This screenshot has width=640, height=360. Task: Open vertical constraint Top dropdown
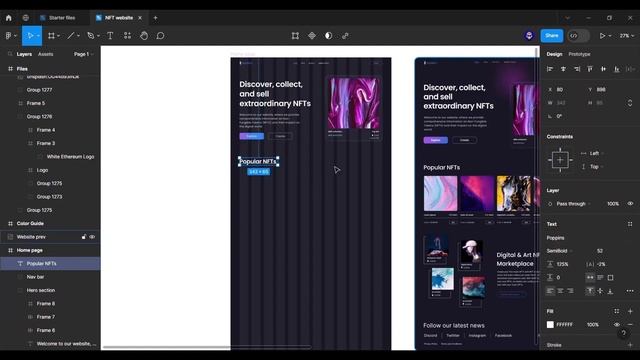point(596,167)
